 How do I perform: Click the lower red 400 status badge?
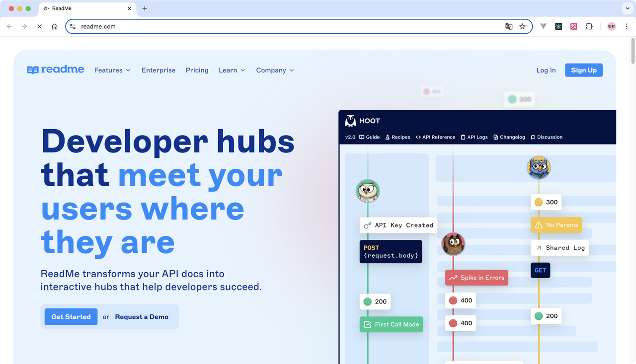click(x=461, y=323)
